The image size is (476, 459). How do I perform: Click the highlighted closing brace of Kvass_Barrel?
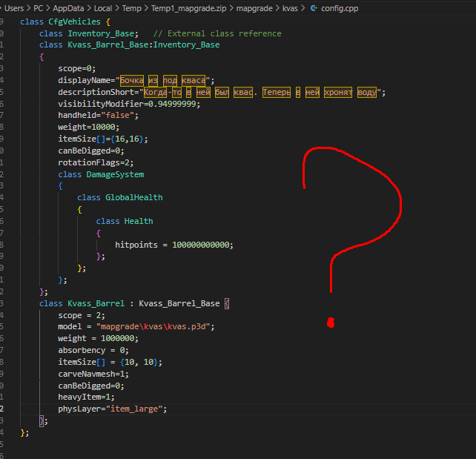pyautogui.click(x=42, y=421)
